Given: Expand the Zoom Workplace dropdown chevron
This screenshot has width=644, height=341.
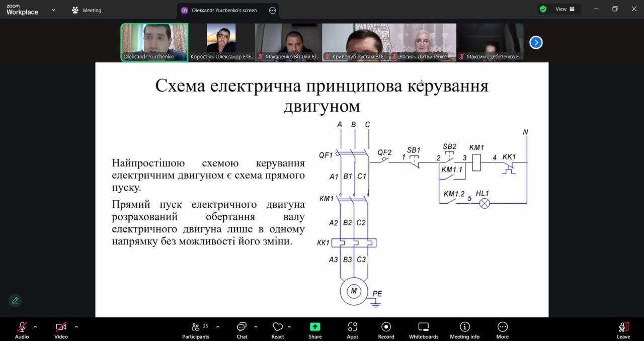Looking at the screenshot, I should [54, 10].
